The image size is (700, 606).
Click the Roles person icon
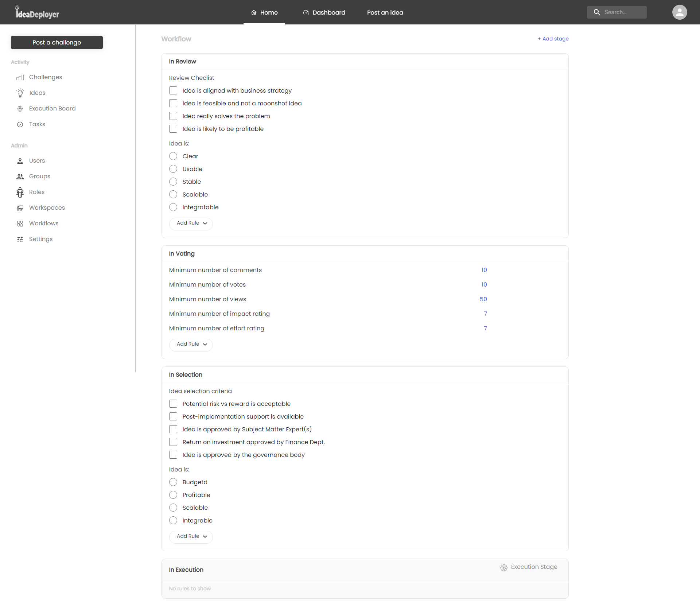(x=20, y=192)
